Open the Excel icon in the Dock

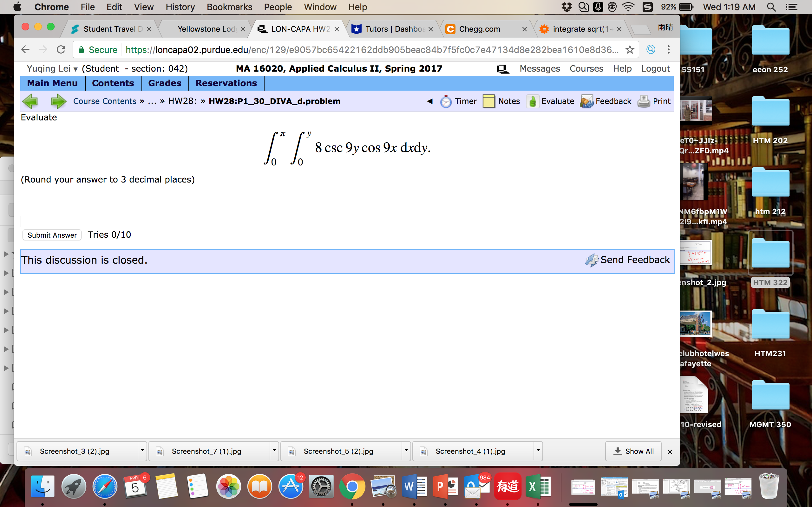pyautogui.click(x=538, y=486)
